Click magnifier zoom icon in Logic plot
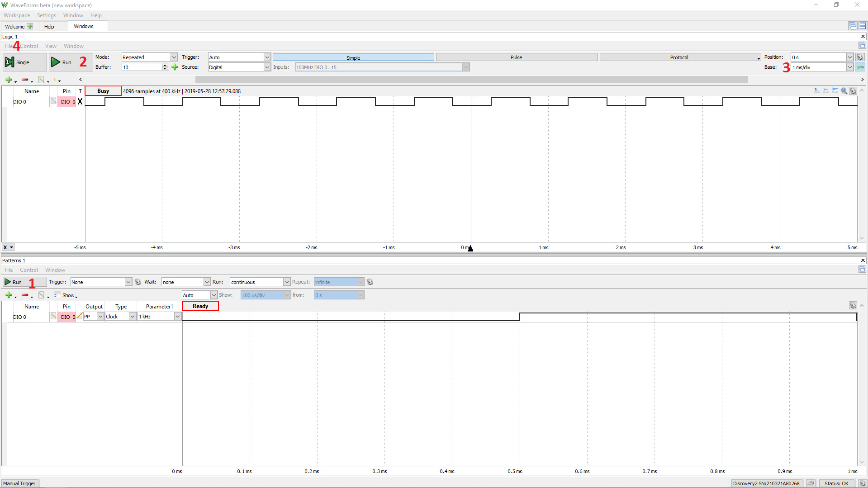The width and height of the screenshot is (868, 488). pos(844,91)
